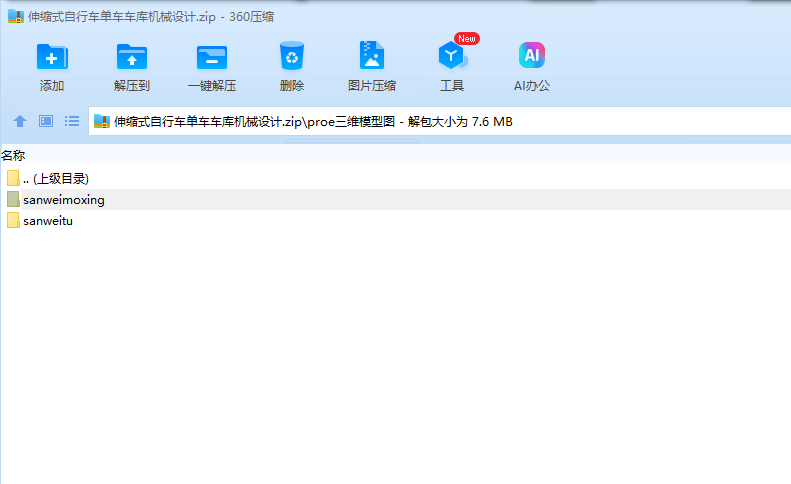The width and height of the screenshot is (791, 484).
Task: Click the sanweimoxing folder icon
Action: [14, 199]
